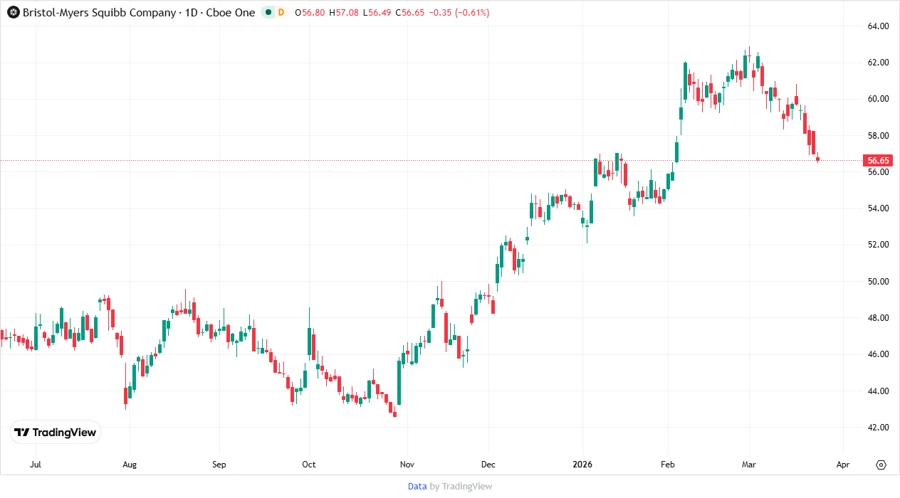
Task: Click the 'Nov' time axis label
Action: [x=407, y=464]
